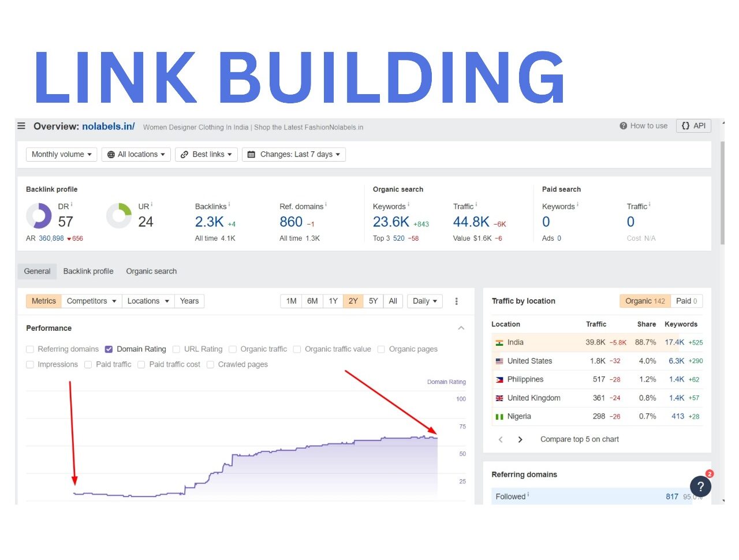Viewport: 739px width, 560px height.
Task: Open the Daily interval dropdown
Action: coord(424,301)
